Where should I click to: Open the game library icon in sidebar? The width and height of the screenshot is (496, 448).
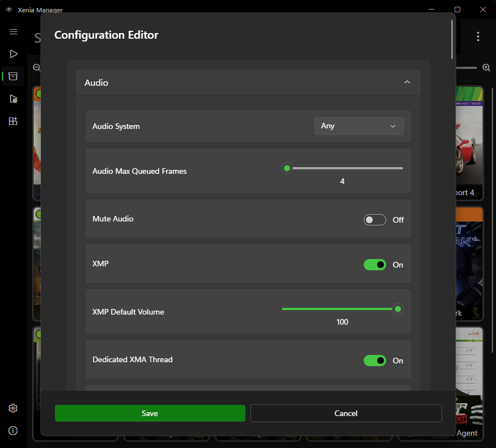tap(13, 76)
